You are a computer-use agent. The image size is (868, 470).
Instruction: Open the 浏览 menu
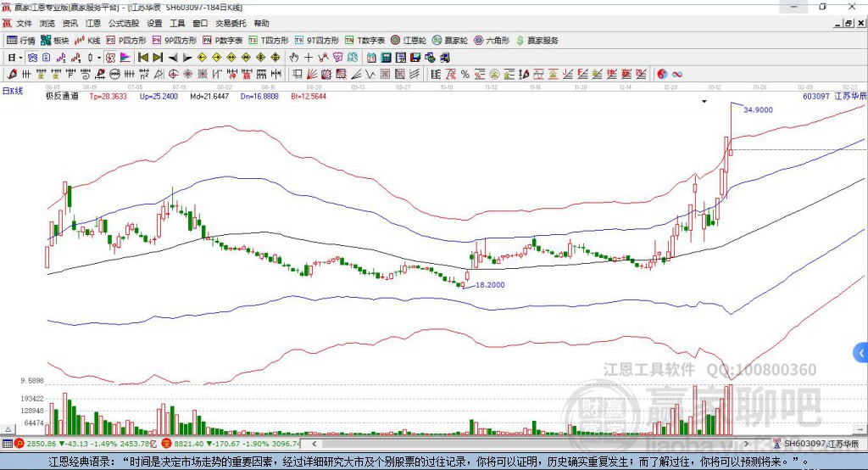coord(47,23)
